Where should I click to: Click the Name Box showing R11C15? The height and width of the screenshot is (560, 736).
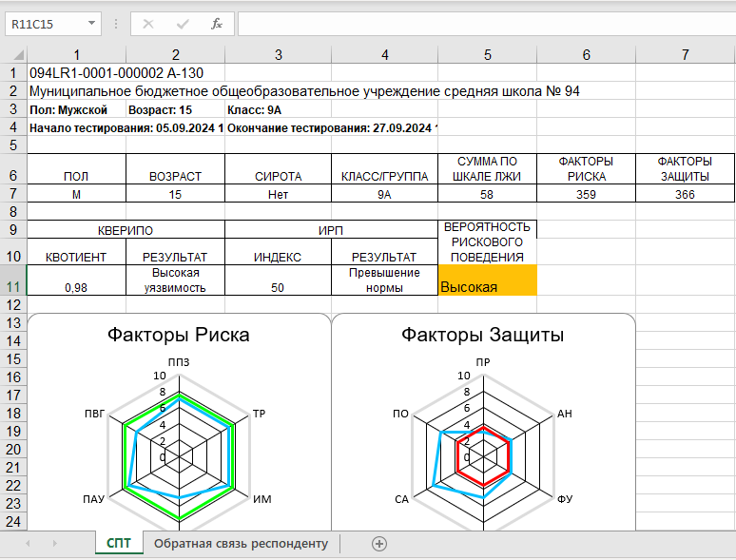click(x=45, y=24)
